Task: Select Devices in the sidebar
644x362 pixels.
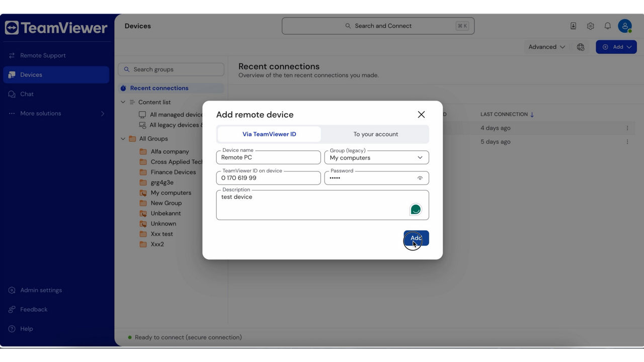Action: pyautogui.click(x=56, y=75)
